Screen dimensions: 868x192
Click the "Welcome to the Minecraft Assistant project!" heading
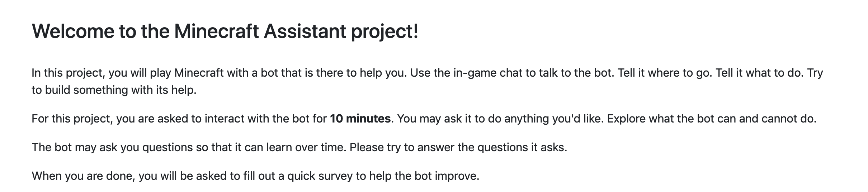pos(225,32)
